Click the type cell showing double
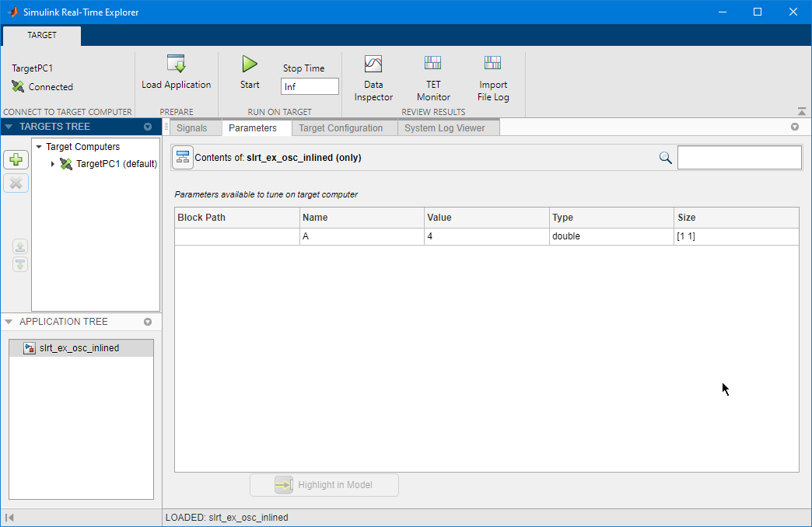Viewport: 812px width, 527px height. [x=611, y=236]
